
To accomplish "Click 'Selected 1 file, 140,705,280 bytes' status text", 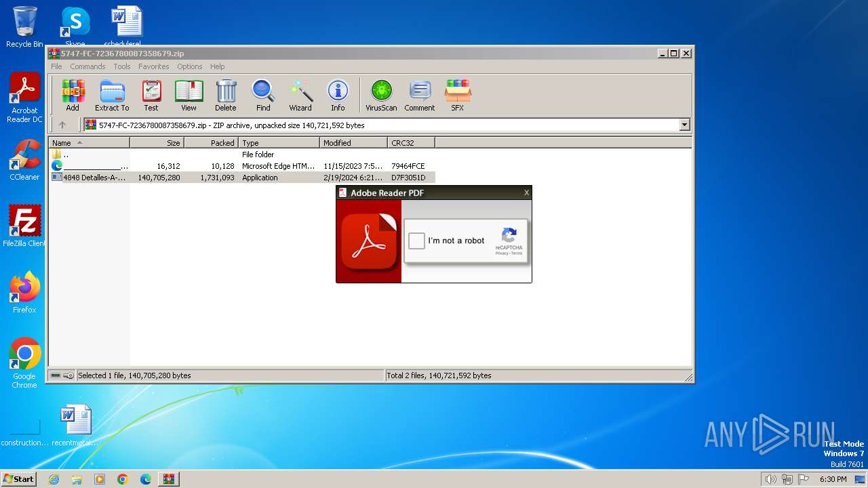I will 134,375.
